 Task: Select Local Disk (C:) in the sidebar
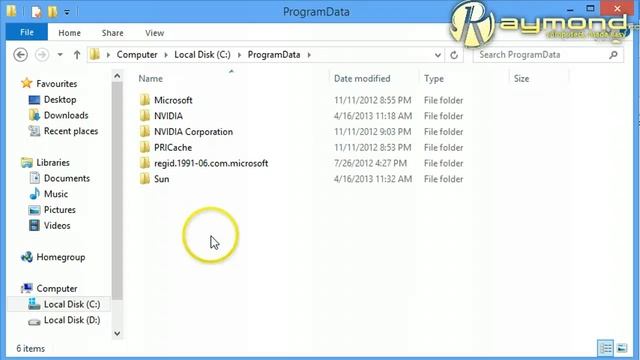tap(72, 304)
